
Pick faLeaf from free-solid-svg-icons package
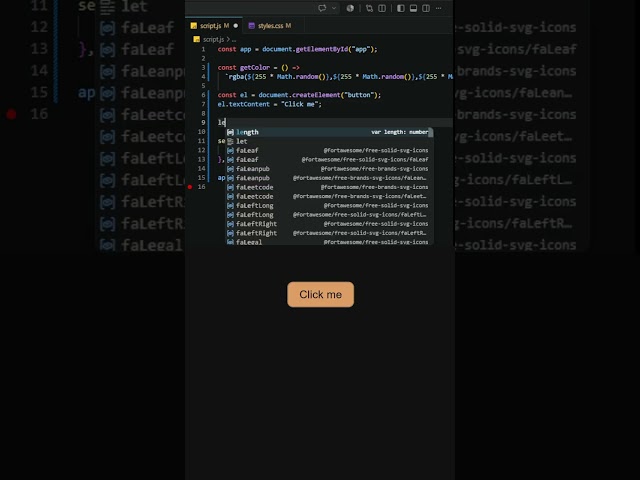[329, 151]
